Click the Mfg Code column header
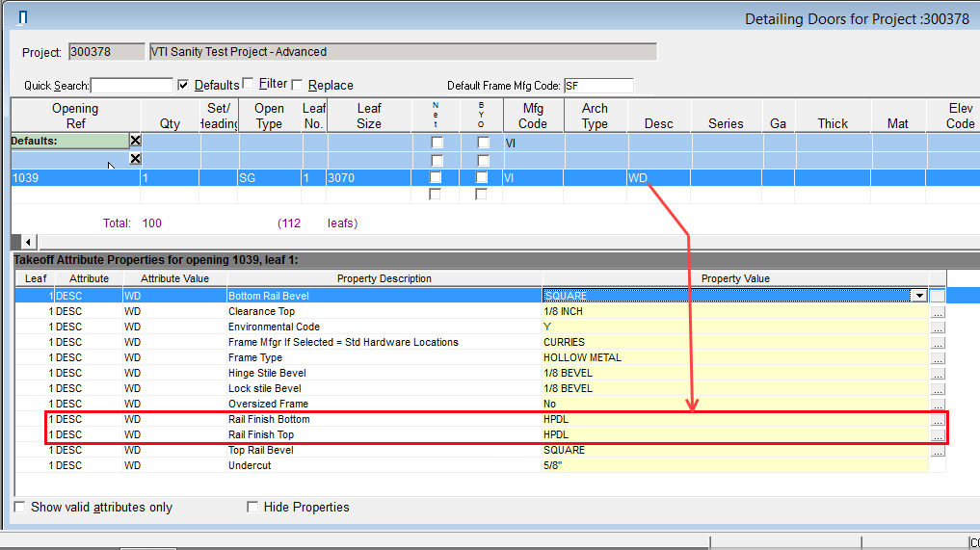980x550 pixels. point(533,116)
